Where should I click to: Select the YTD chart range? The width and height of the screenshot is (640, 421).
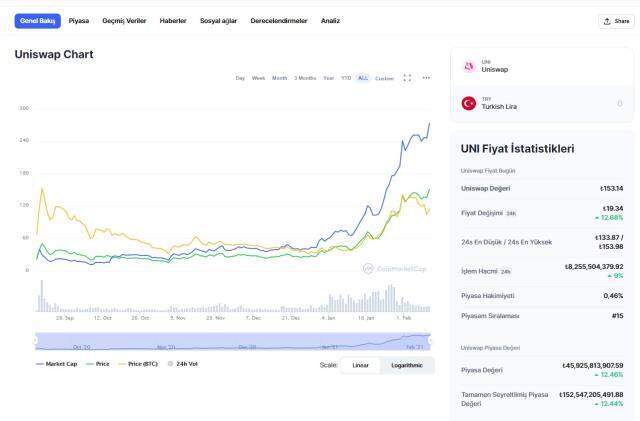pos(346,78)
